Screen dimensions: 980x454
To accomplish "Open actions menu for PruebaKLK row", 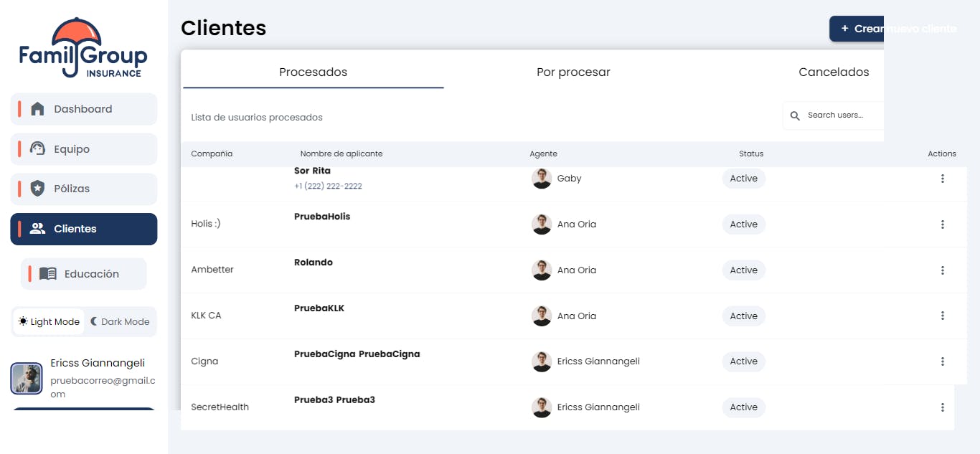I will (x=942, y=316).
